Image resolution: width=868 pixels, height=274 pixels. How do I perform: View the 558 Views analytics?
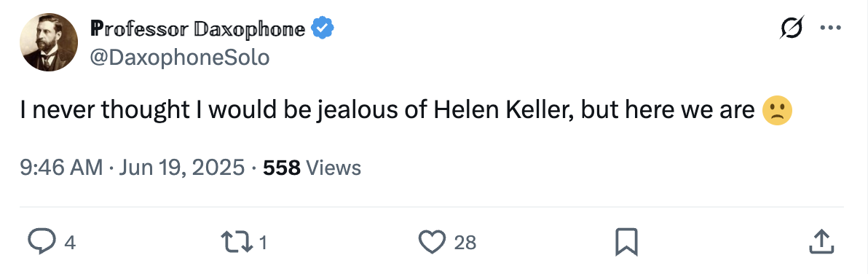click(312, 167)
